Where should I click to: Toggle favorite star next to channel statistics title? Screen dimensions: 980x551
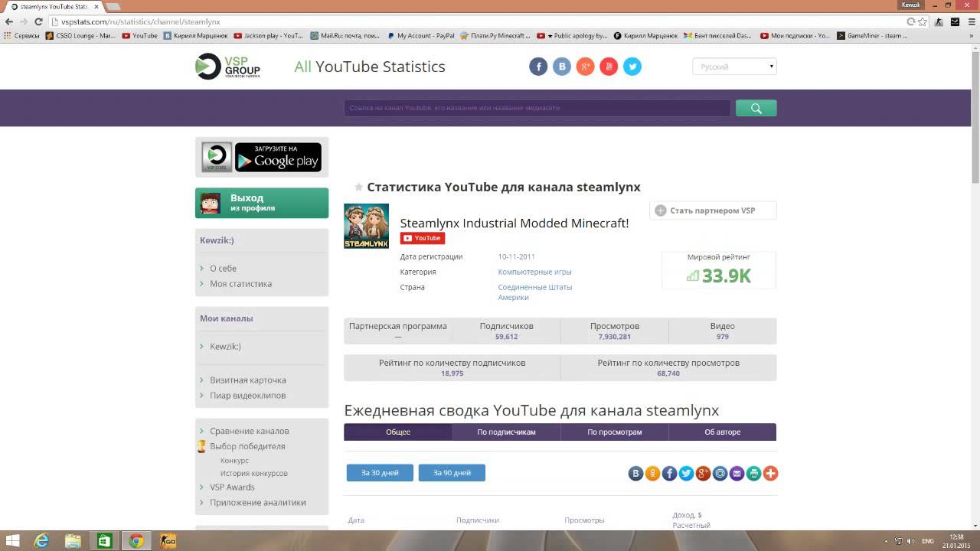[358, 187]
